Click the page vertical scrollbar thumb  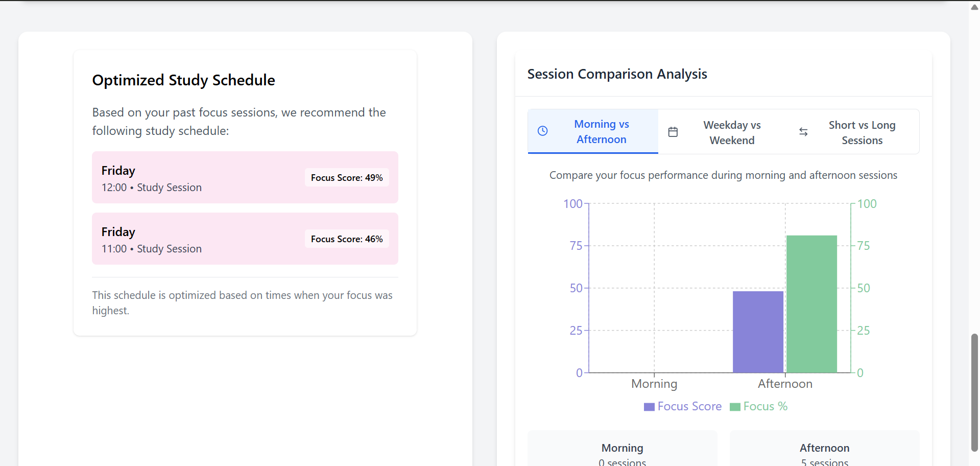(974, 392)
